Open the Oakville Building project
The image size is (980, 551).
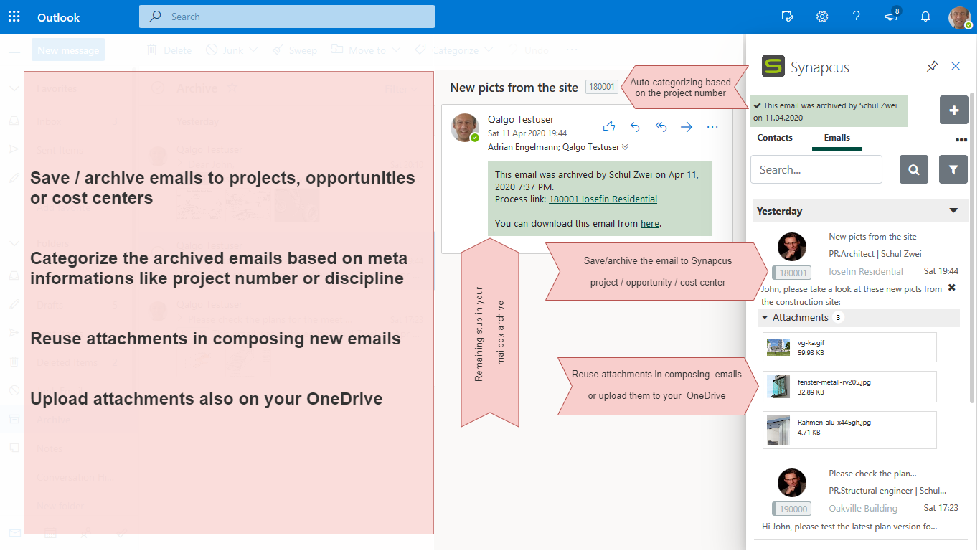[x=863, y=509]
